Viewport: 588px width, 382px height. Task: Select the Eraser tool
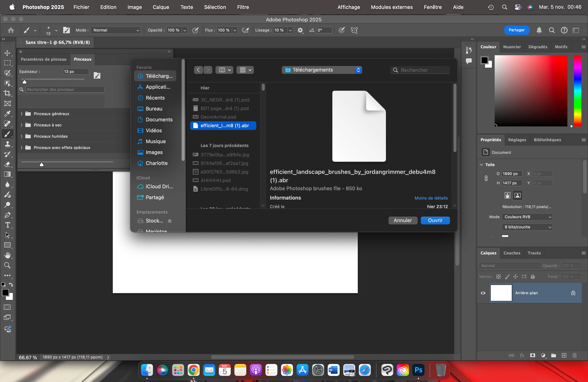click(x=7, y=164)
